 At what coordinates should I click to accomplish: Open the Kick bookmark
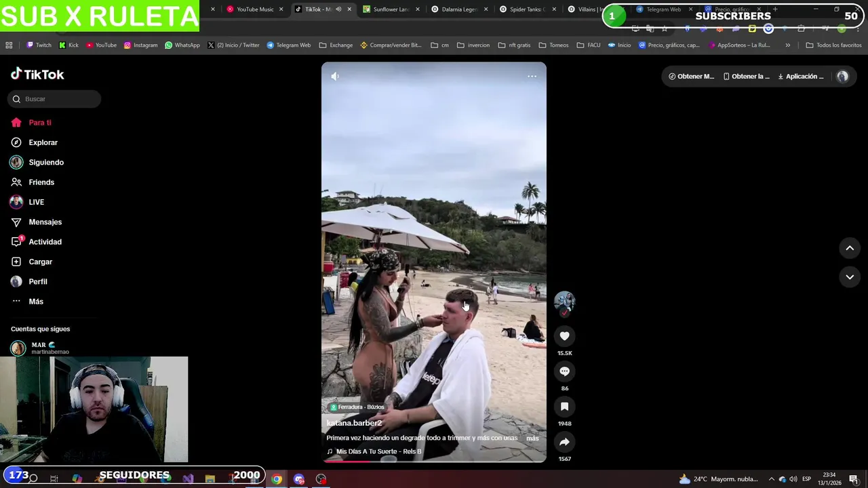pos(68,45)
